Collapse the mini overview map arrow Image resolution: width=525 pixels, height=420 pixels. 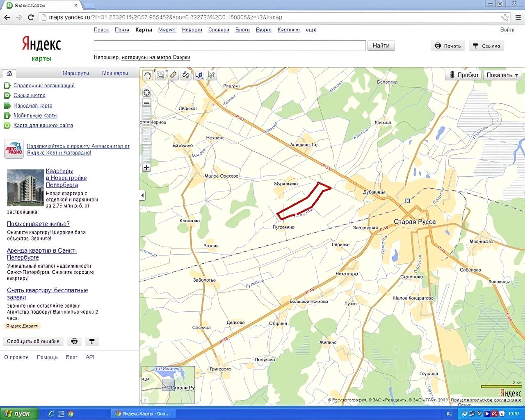145,400
